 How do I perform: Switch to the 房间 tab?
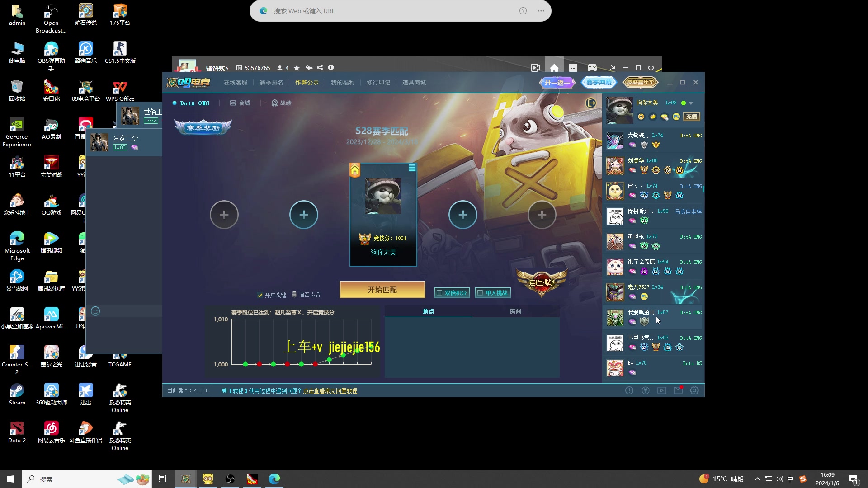pos(515,311)
